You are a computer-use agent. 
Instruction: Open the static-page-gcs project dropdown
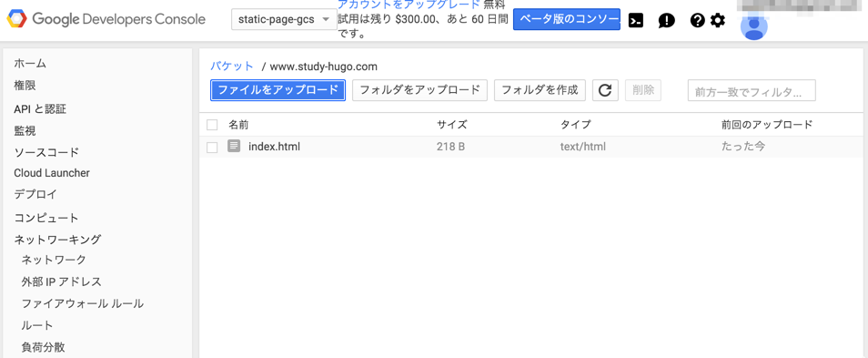pos(284,20)
